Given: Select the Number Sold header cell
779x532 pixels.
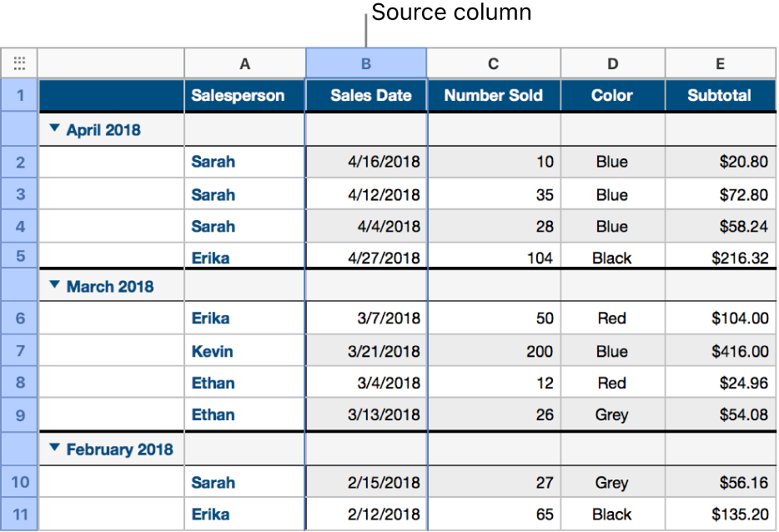Looking at the screenshot, I should 493,95.
